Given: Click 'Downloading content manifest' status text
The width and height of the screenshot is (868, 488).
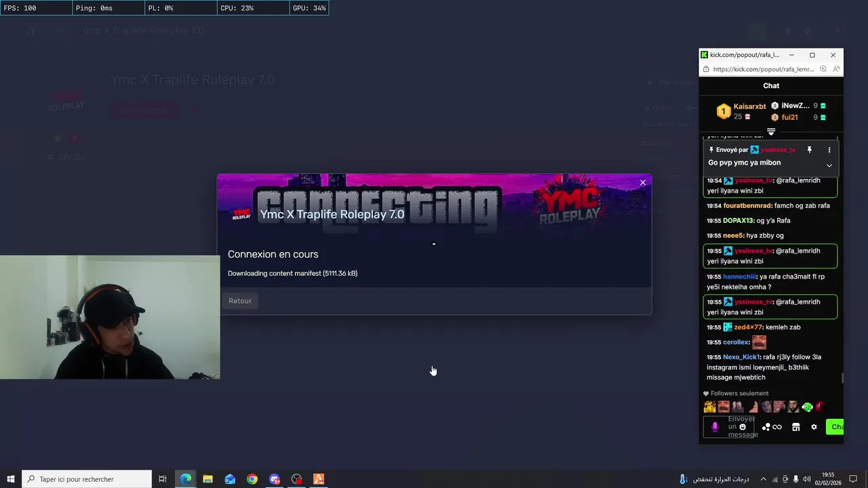Looking at the screenshot, I should click(292, 273).
